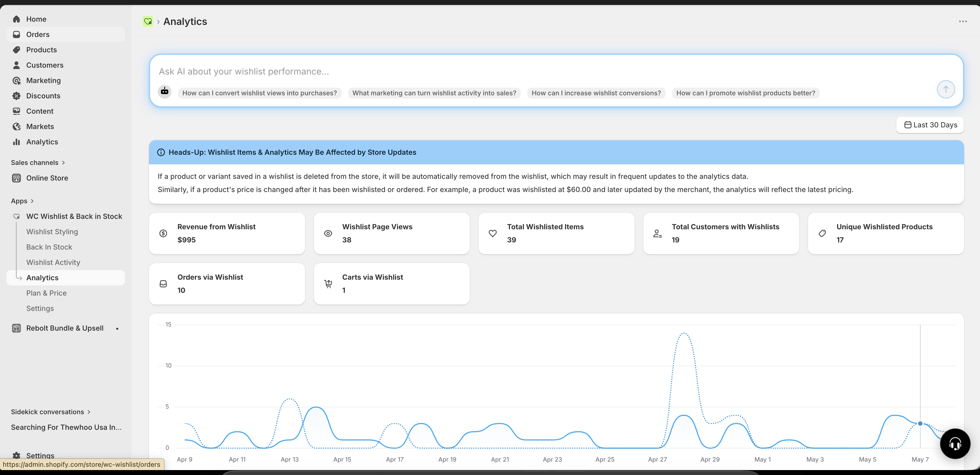Open the headset support chat button
This screenshot has height=475, width=980.
[x=955, y=444]
